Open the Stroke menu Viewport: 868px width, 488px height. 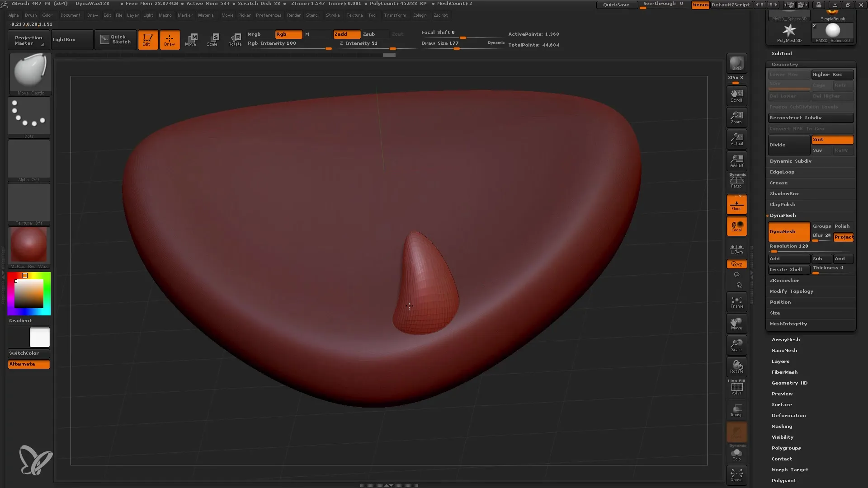[332, 14]
